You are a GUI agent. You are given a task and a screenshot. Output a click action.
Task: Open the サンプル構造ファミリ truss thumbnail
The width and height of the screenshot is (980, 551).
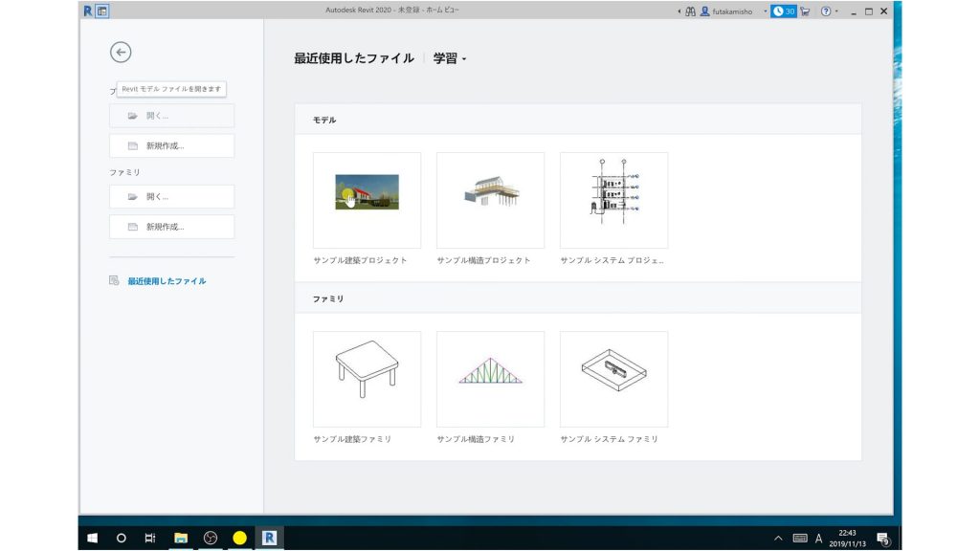tap(490, 376)
